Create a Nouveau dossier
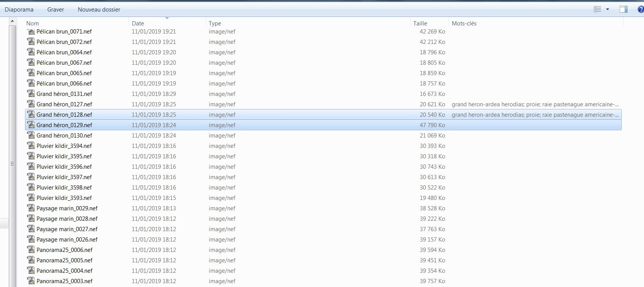The width and height of the screenshot is (644, 287). (x=99, y=9)
